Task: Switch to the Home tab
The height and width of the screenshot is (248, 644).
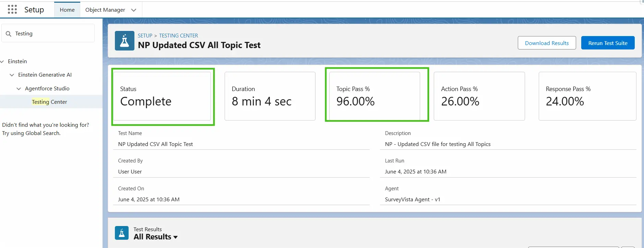Action: pyautogui.click(x=67, y=10)
